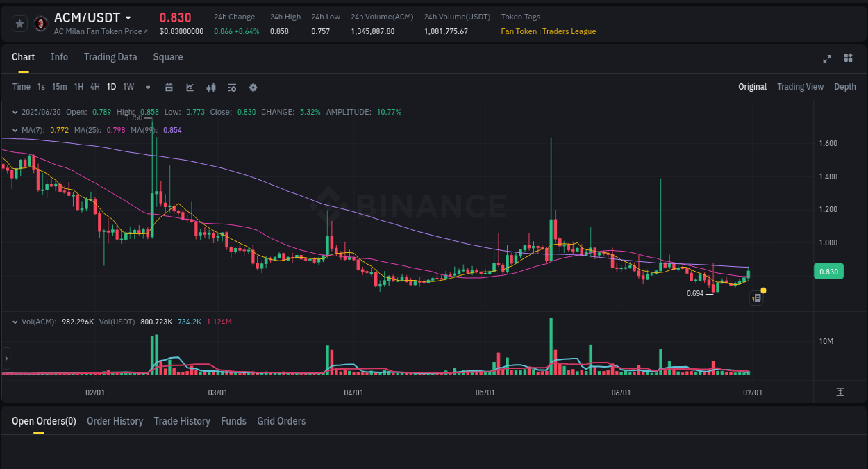Open the indicator list settings icon
This screenshot has width=868, height=469.
tap(231, 87)
